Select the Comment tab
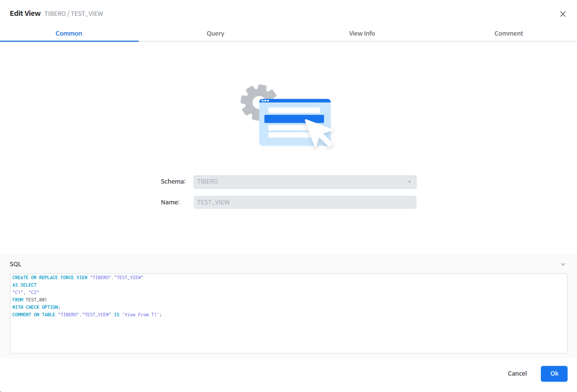This screenshot has width=577, height=392. (509, 34)
